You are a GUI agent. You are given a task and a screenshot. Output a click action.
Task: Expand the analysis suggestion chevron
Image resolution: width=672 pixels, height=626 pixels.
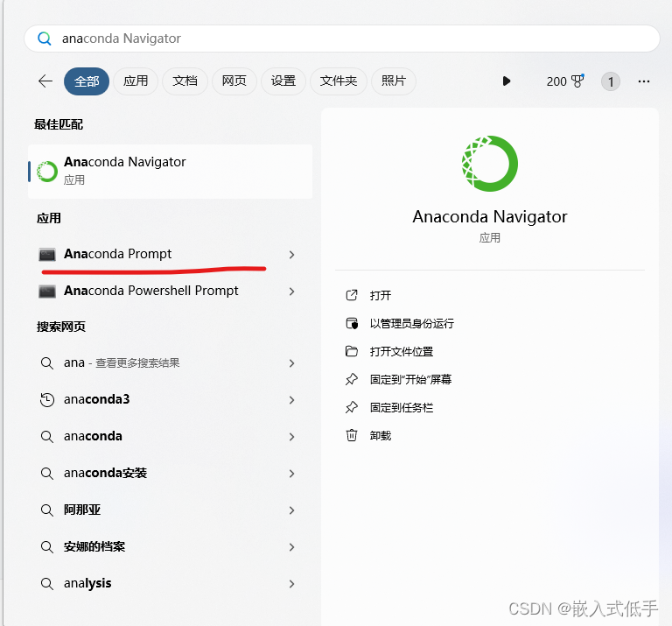(x=292, y=584)
